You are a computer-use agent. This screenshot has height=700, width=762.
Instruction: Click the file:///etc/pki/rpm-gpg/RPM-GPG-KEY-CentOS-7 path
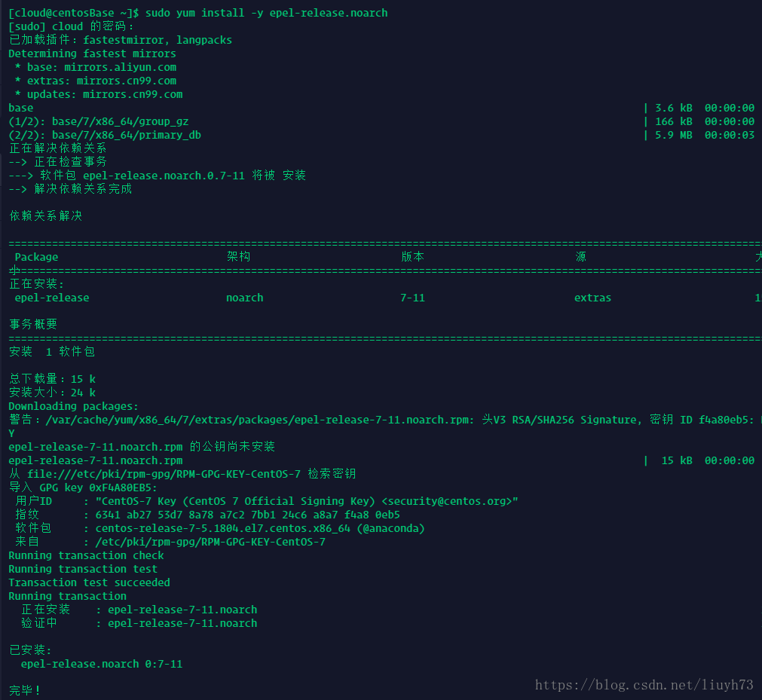pyautogui.click(x=164, y=474)
